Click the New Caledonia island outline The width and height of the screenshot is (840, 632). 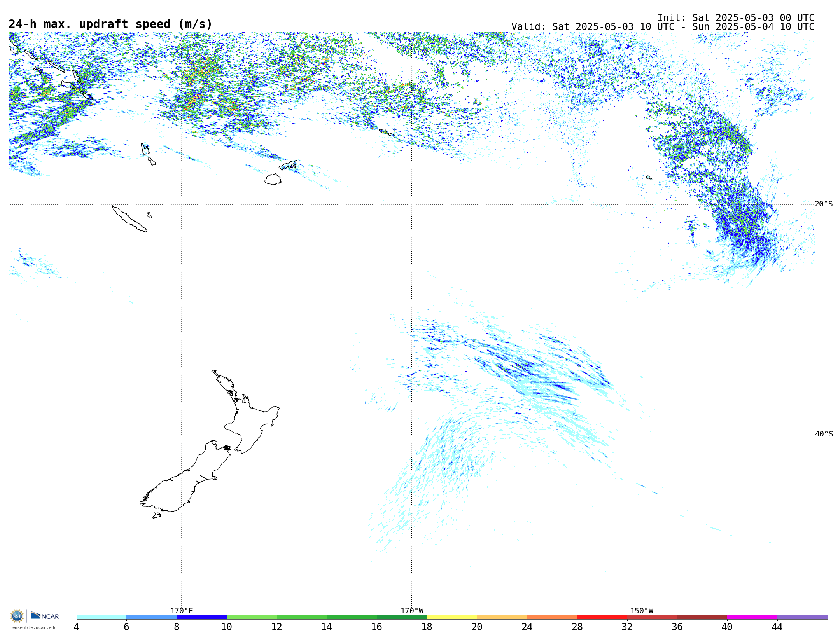click(129, 219)
